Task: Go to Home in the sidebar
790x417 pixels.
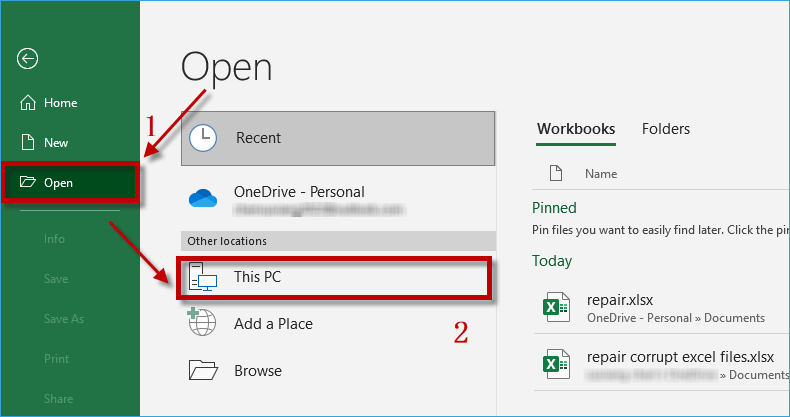Action: pyautogui.click(x=70, y=103)
